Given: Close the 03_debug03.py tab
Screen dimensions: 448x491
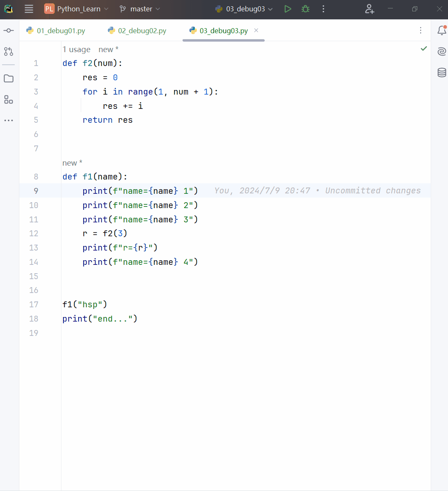Looking at the screenshot, I should pyautogui.click(x=256, y=30).
